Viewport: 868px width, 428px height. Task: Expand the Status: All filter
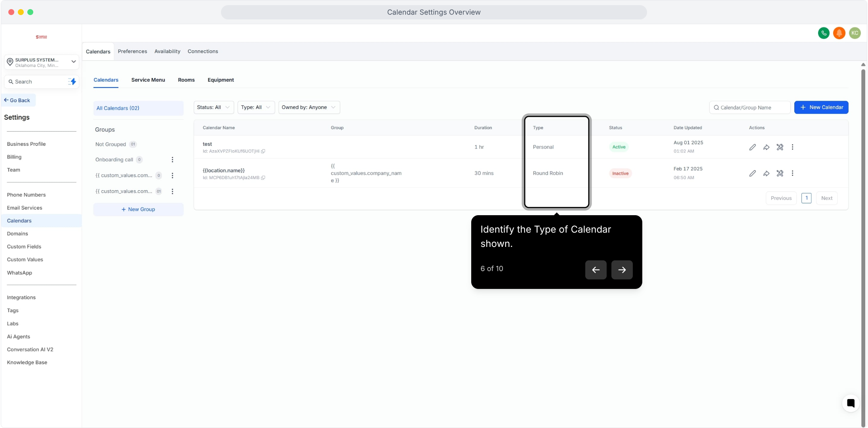(213, 107)
